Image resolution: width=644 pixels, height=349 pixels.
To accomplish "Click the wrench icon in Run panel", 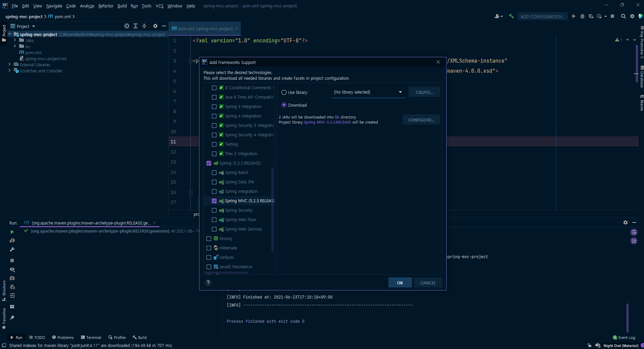I will 12,249.
